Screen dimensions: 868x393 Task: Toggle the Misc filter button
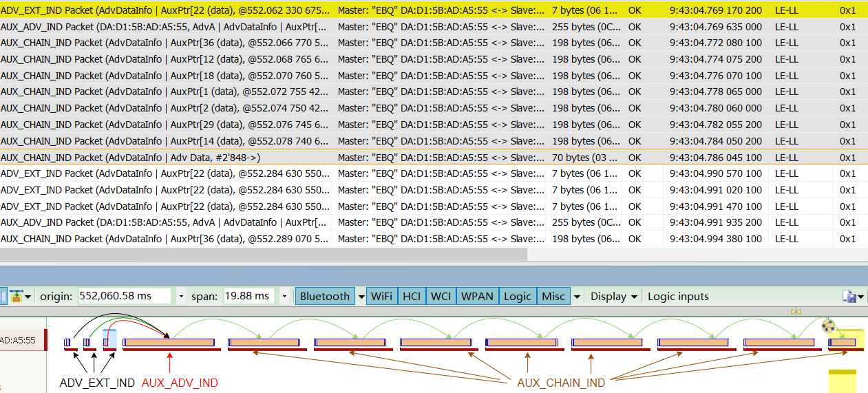553,297
